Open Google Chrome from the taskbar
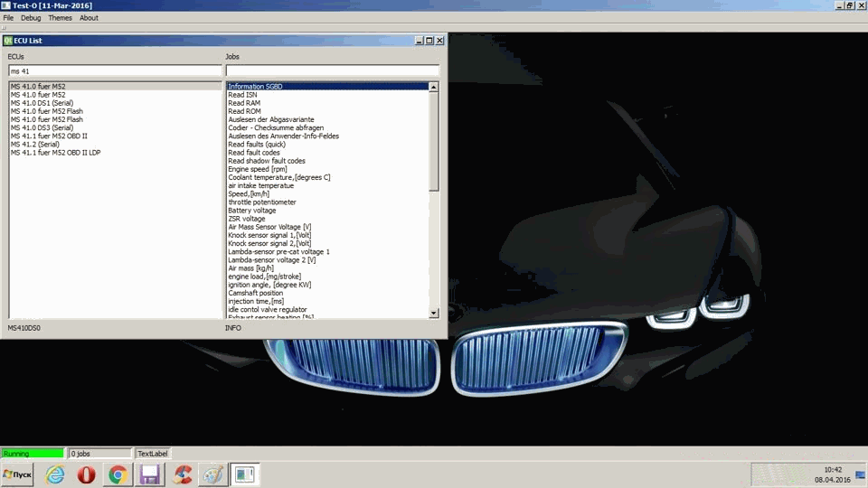 tap(118, 474)
